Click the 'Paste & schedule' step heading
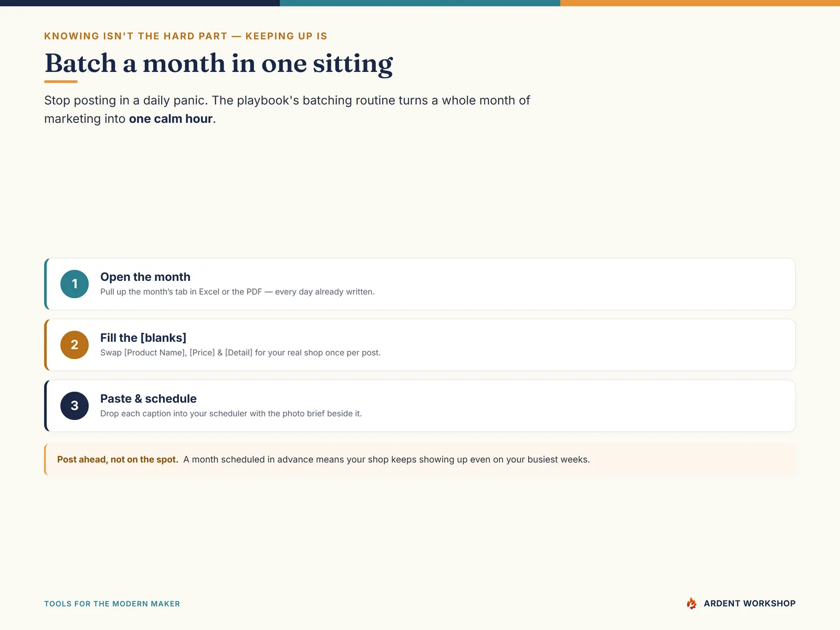Image resolution: width=840 pixels, height=630 pixels. coord(149,398)
